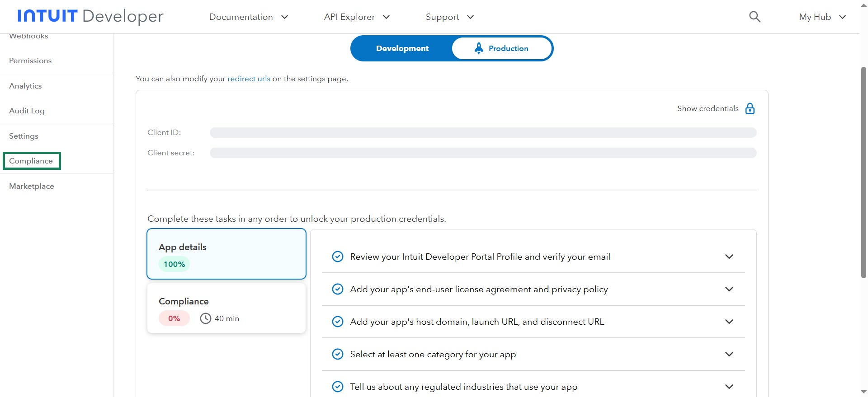Click checkmark icon beside Review your Intuit profile
The image size is (868, 397).
(337, 257)
